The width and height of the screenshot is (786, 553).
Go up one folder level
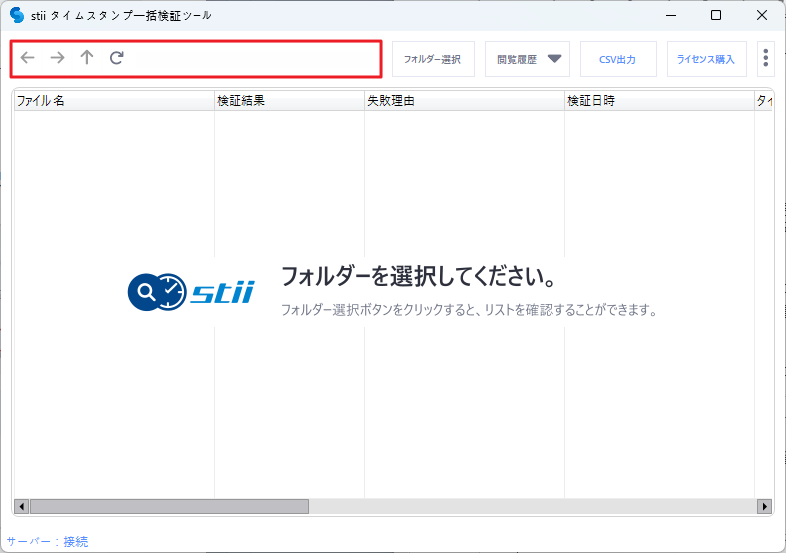[87, 58]
